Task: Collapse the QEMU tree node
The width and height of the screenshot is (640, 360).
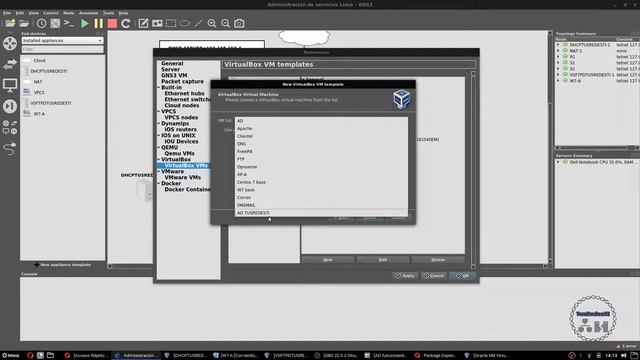Action: pos(159,147)
